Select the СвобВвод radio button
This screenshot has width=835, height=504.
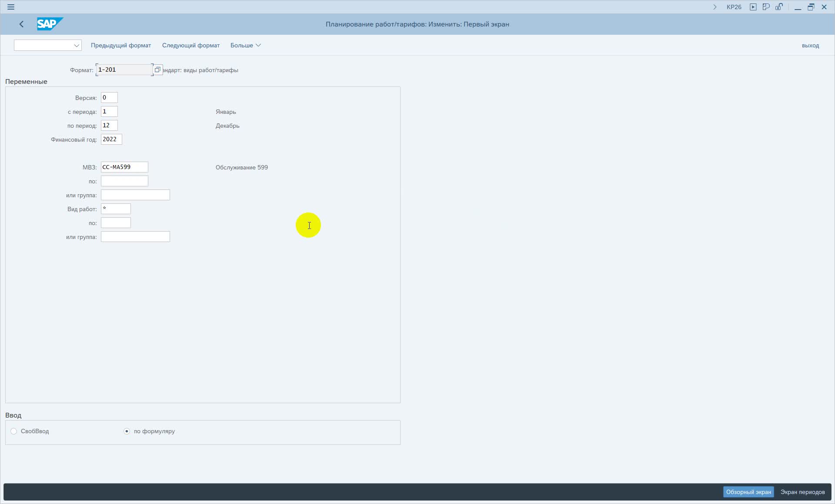14,431
